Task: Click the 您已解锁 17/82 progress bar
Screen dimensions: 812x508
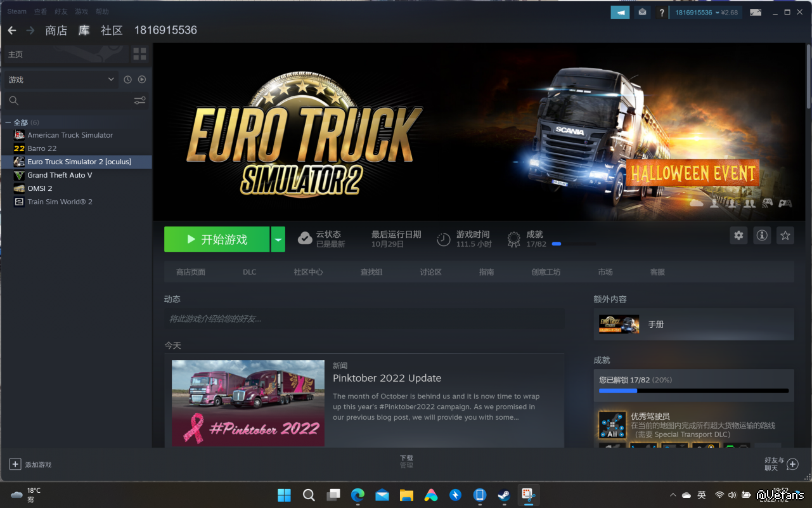Action: 693,391
